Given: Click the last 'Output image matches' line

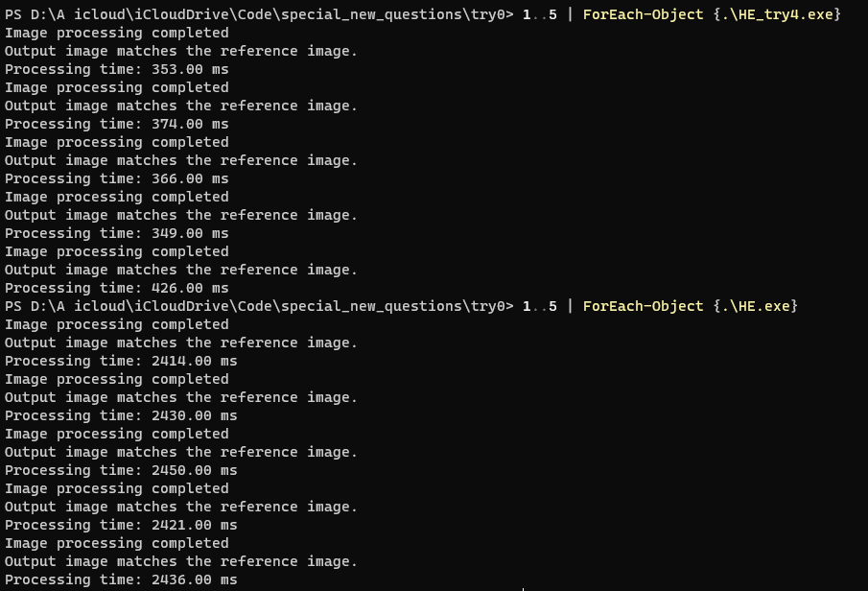Looking at the screenshot, I should point(181,561).
